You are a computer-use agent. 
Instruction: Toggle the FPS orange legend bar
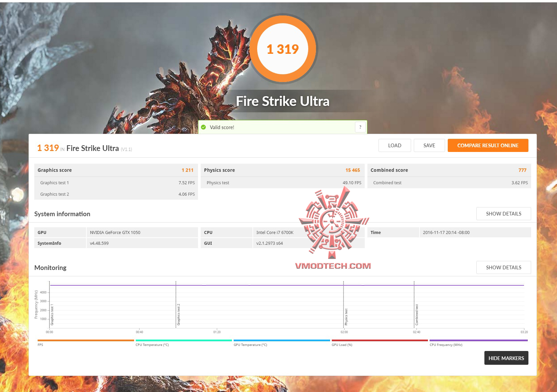(86, 340)
